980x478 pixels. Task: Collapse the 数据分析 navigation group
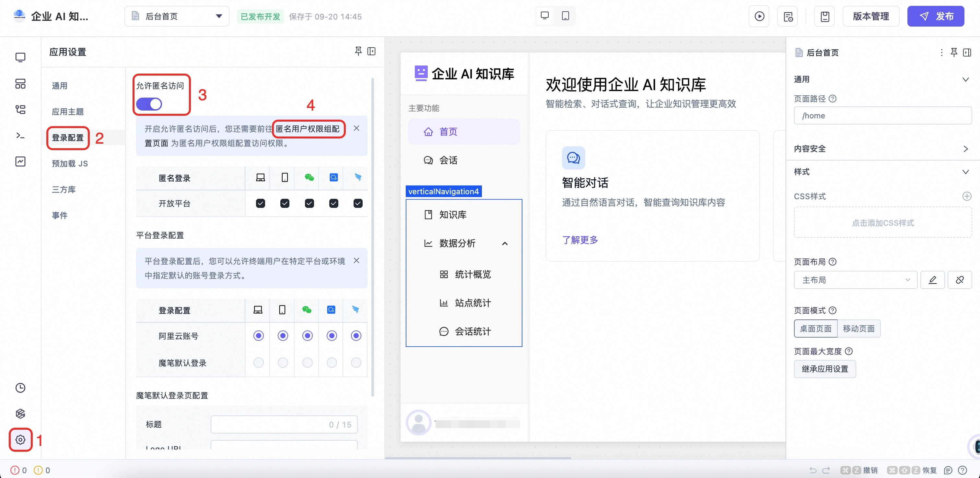click(505, 244)
